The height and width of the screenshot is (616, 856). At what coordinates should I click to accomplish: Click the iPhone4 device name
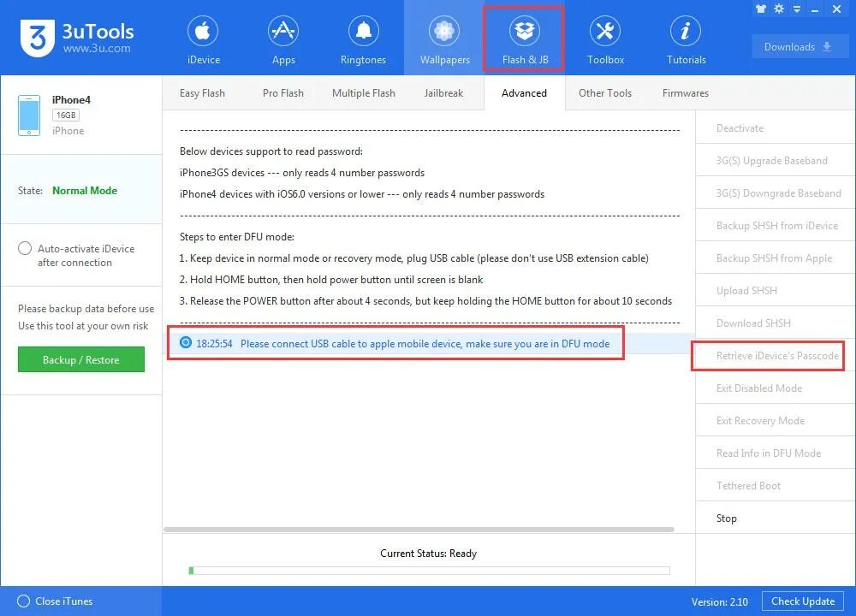(x=71, y=100)
